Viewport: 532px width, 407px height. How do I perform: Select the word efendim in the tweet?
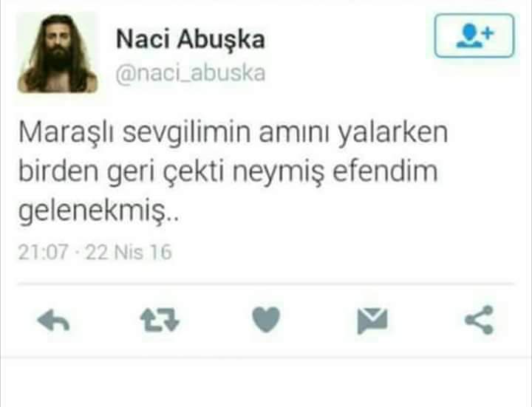[385, 171]
